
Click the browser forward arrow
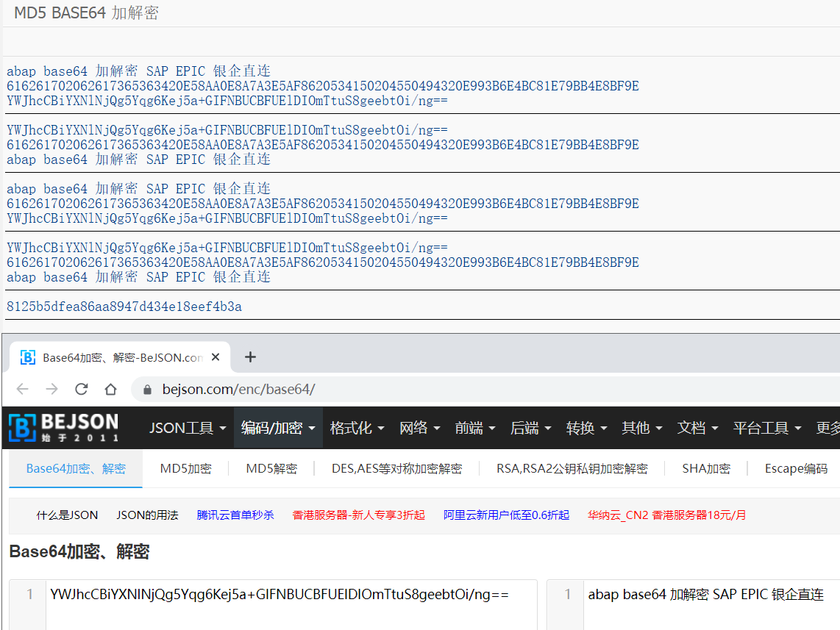(x=51, y=389)
